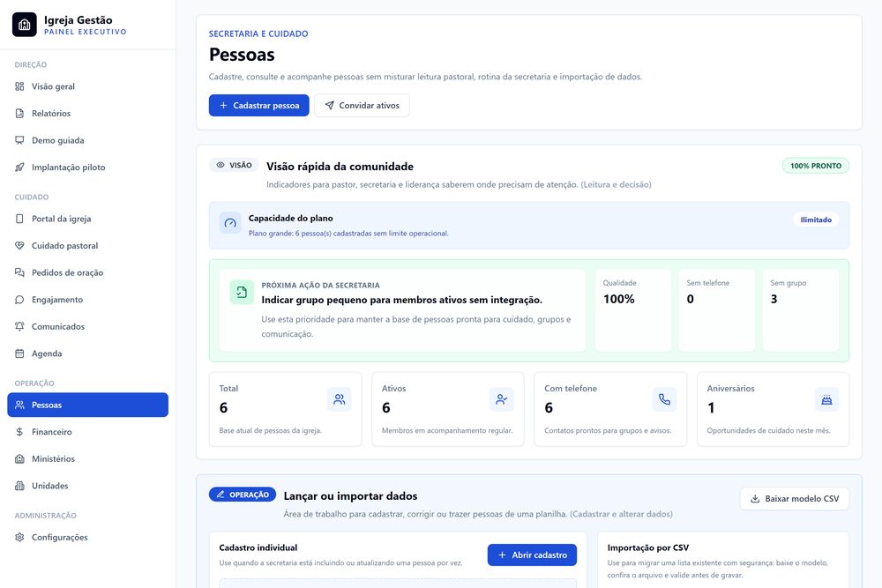Viewport: 882px width, 588px height.
Task: Click the user-check icon in the Ativos card
Action: click(x=501, y=399)
